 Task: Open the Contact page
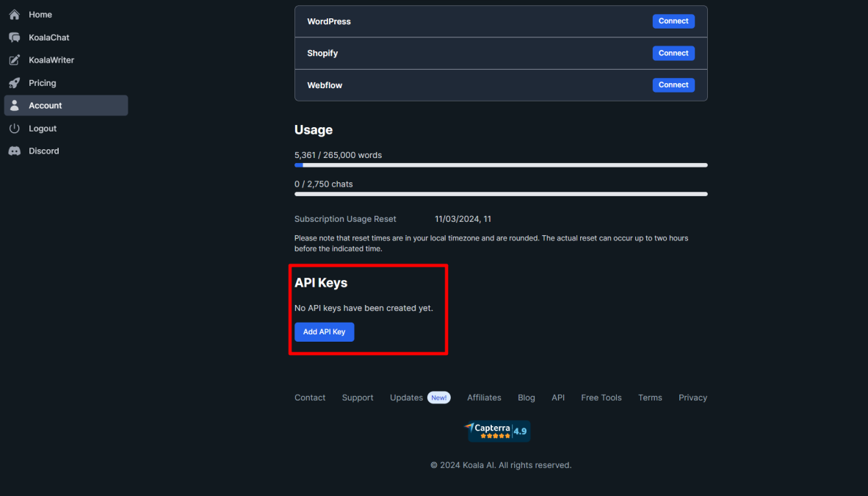pos(309,398)
